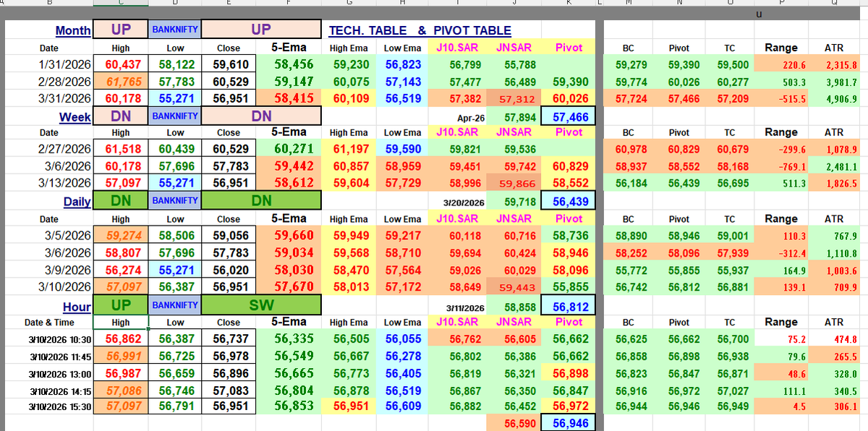Select date cell 2/27/2026

click(x=48, y=149)
